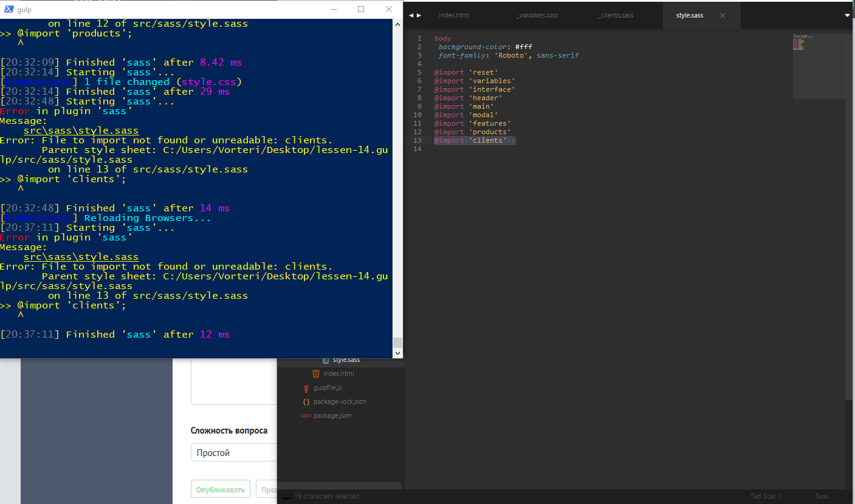Click the upper src\sass\style.sass path in terminal
Image resolution: width=855 pixels, height=504 pixels.
tap(81, 131)
